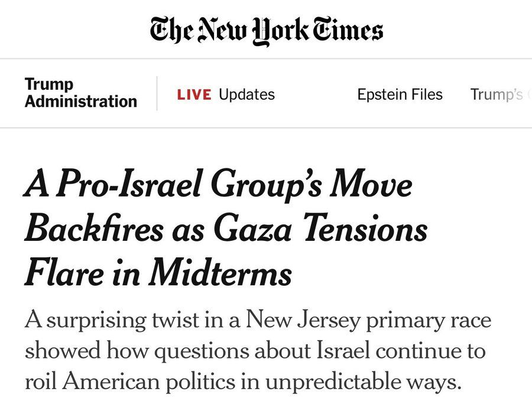Click the word "Backfires" in the headline
Viewport: 532px width, 408px height.
pos(94,230)
